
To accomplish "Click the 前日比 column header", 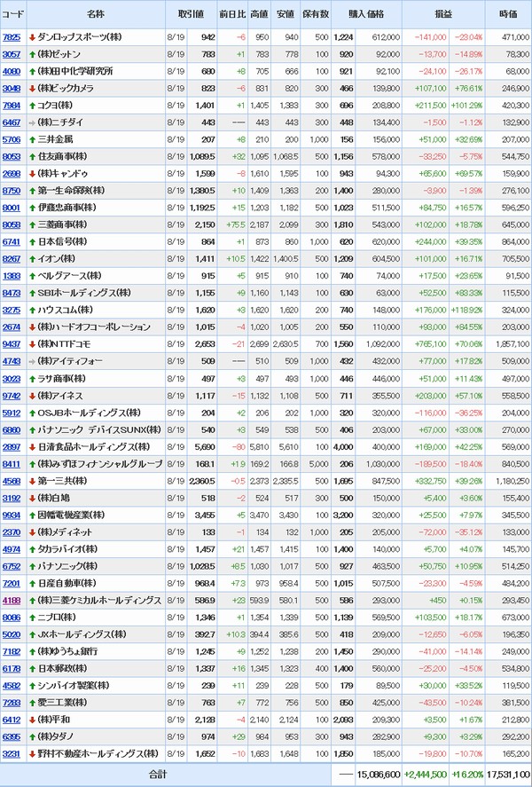I will (232, 14).
